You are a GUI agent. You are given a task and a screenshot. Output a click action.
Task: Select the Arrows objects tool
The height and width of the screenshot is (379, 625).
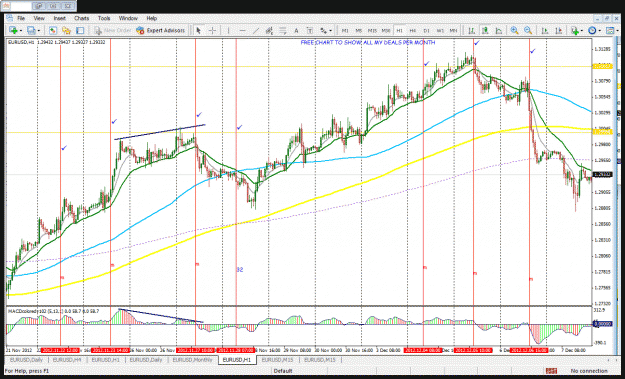click(323, 30)
